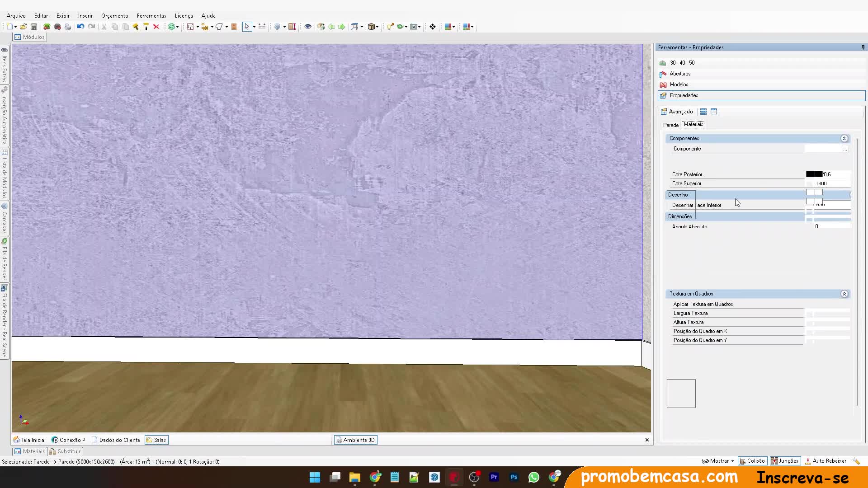This screenshot has height=488, width=868.
Task: Click the four-arrow move icon
Action: 433,27
